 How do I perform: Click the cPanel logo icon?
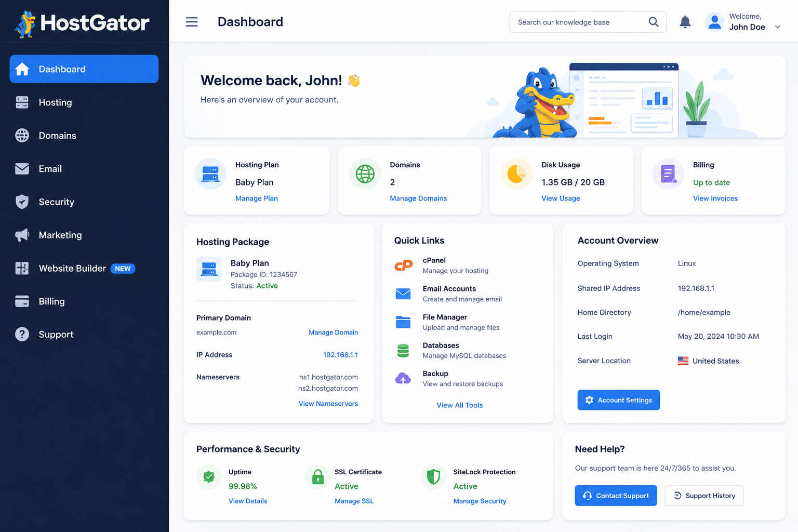[x=403, y=265]
